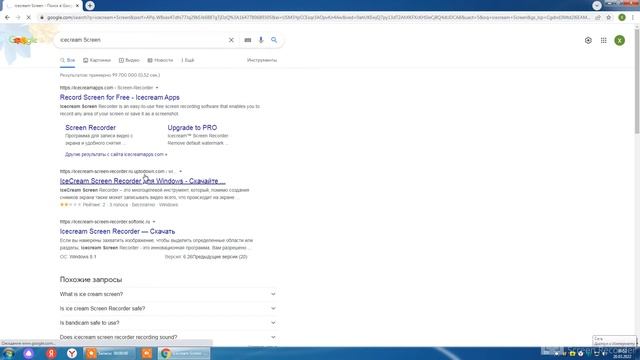Screen dimensions: 640x360
Task: Open IceCream Screen Recorder for Windows result
Action: coord(142,181)
